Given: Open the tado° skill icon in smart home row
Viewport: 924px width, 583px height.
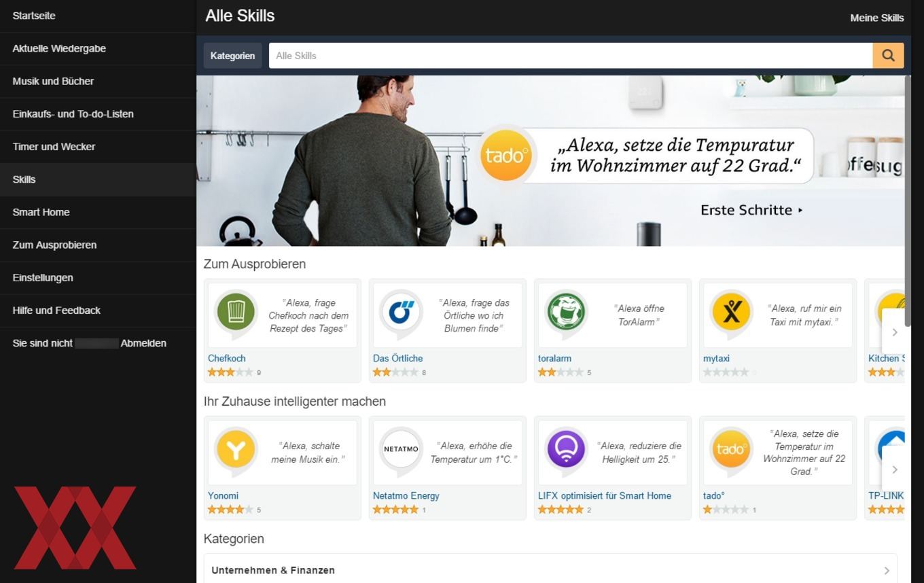Looking at the screenshot, I should pos(731,450).
